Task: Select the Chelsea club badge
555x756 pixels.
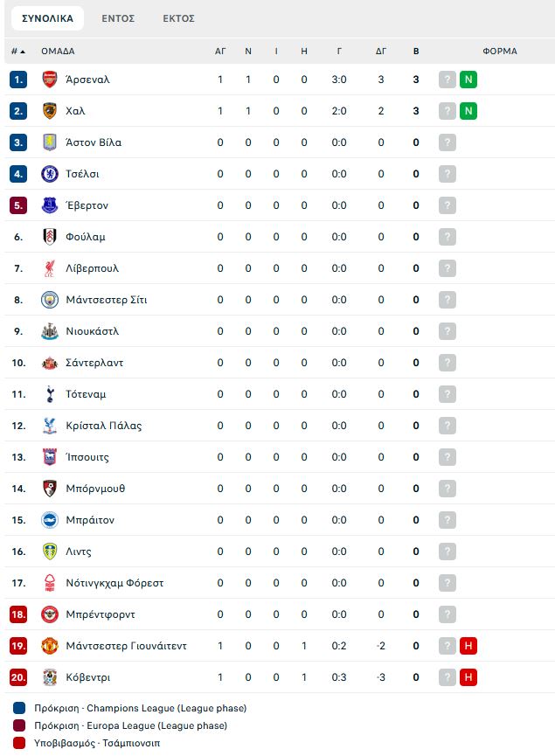Action: (x=50, y=174)
